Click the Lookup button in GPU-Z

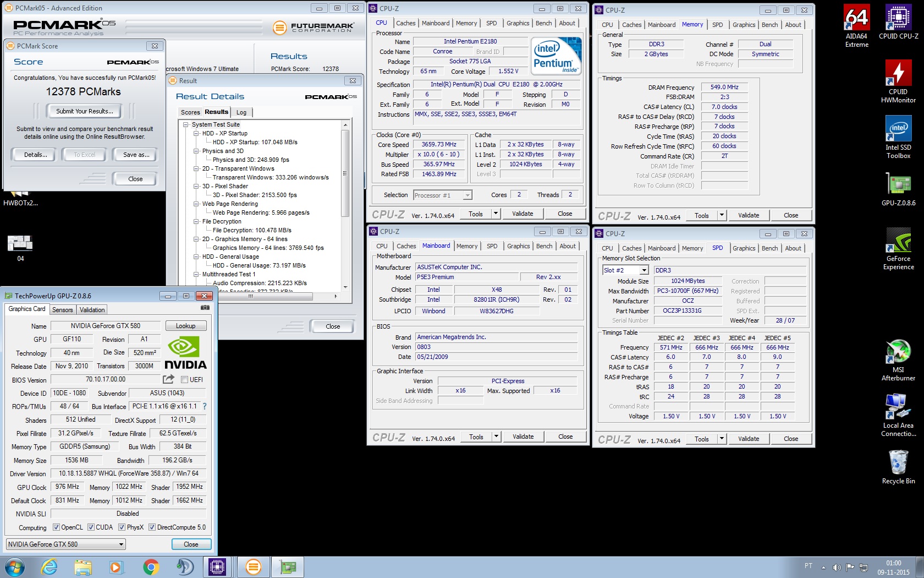click(x=186, y=326)
